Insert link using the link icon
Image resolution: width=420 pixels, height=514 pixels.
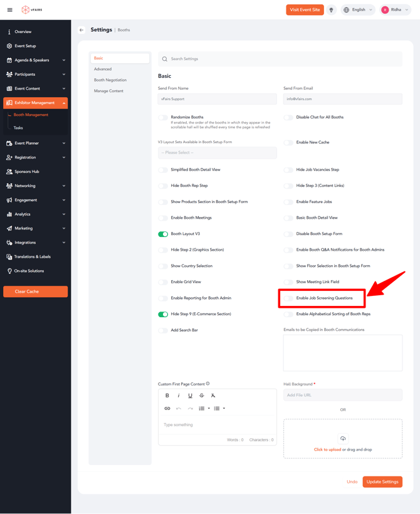tap(167, 409)
